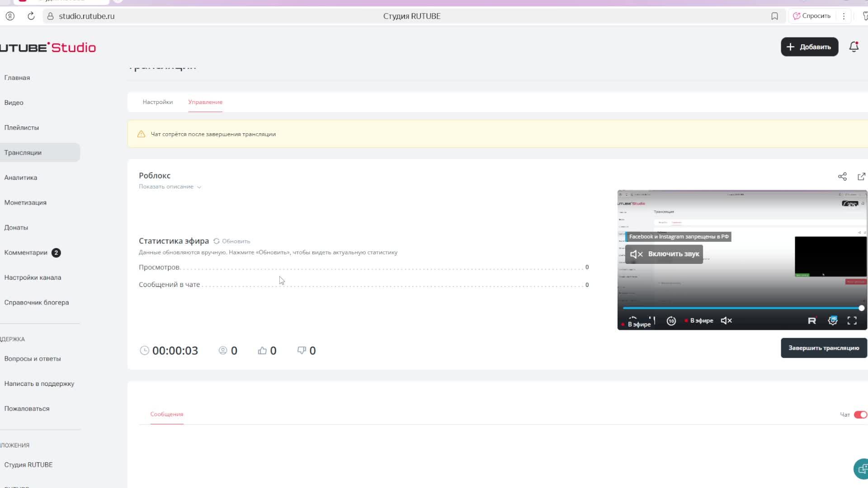Open the browser three-dots menu
The width and height of the screenshot is (868, 488).
[844, 16]
